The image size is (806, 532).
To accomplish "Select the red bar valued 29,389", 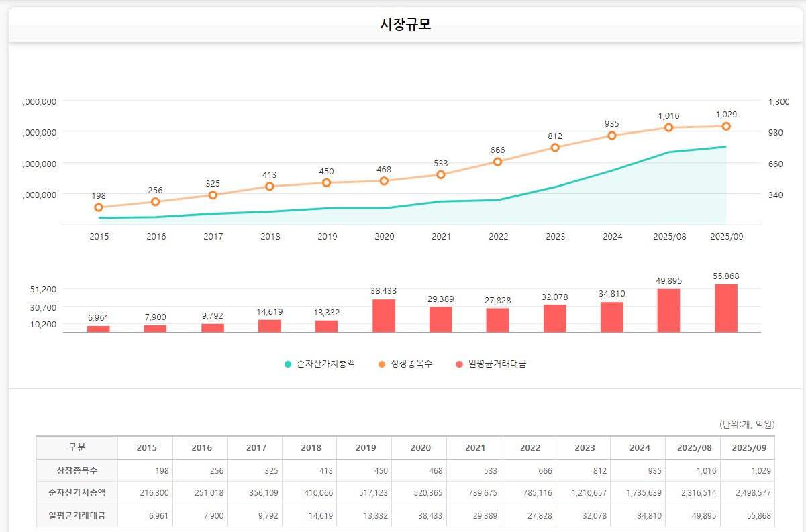I will coord(441,319).
